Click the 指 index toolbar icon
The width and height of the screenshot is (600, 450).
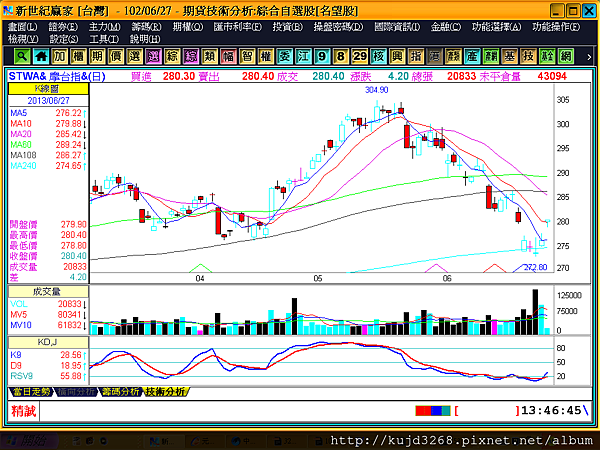416,57
